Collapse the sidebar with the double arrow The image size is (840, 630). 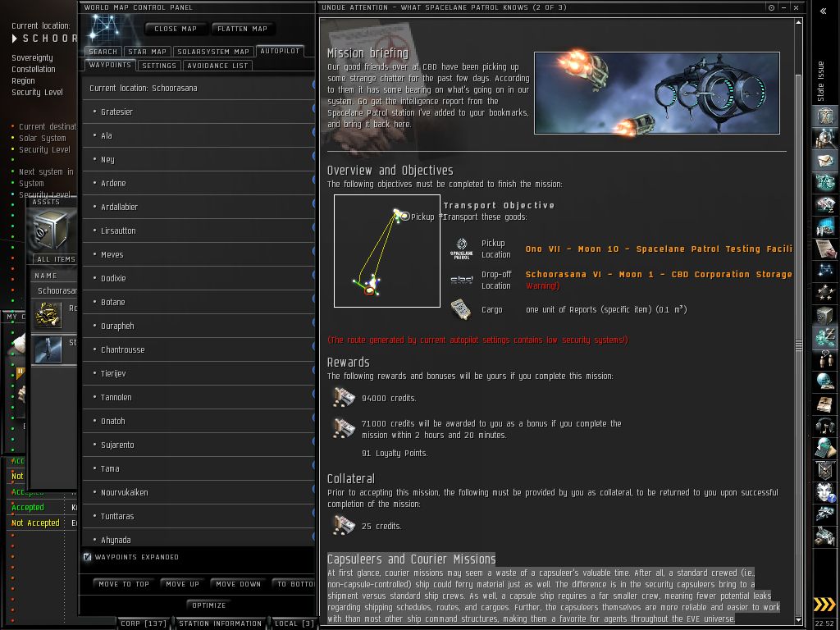point(824,11)
